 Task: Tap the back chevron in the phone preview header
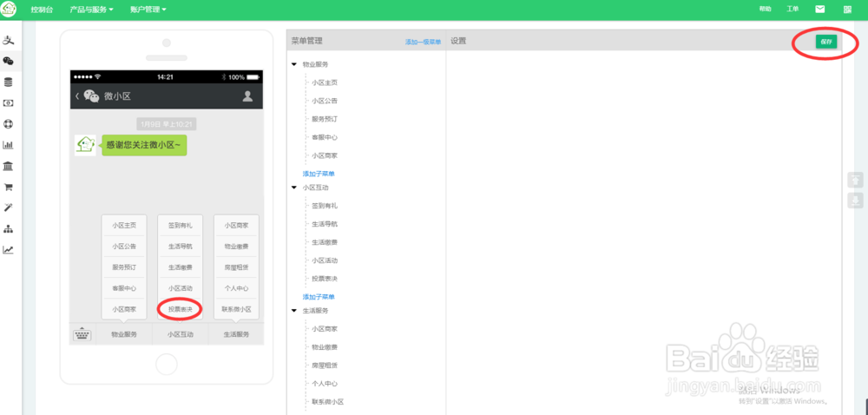(77, 96)
